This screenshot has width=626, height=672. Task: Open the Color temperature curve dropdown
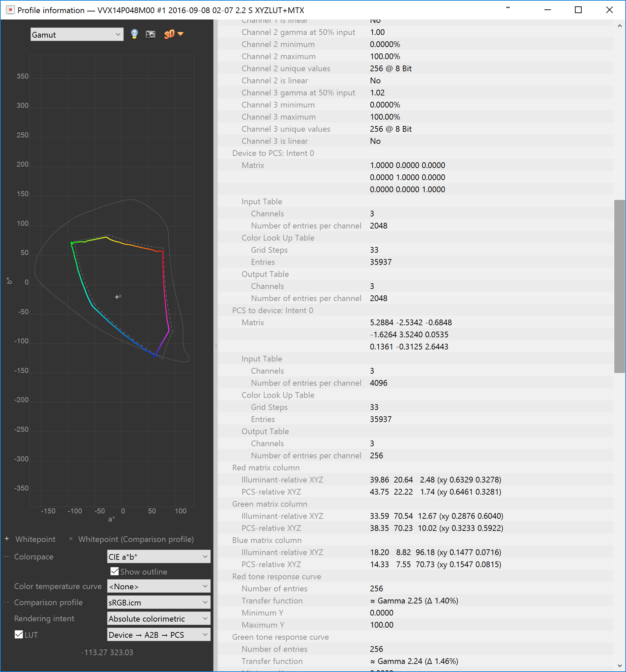click(x=159, y=586)
